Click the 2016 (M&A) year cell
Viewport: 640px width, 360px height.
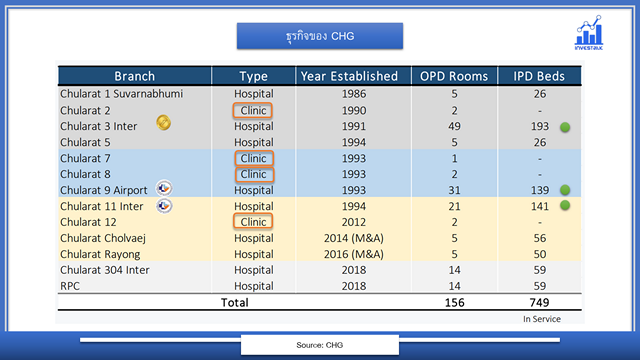click(x=354, y=254)
